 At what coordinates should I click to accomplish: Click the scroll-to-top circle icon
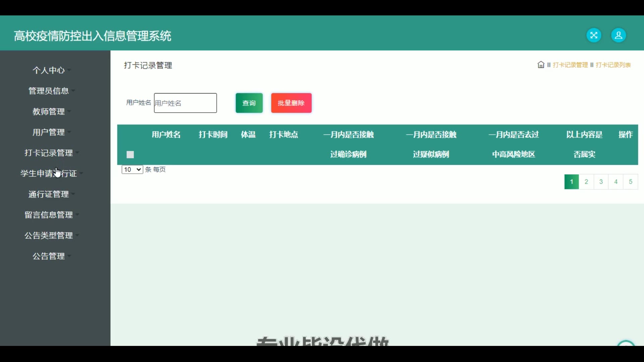(x=626, y=344)
